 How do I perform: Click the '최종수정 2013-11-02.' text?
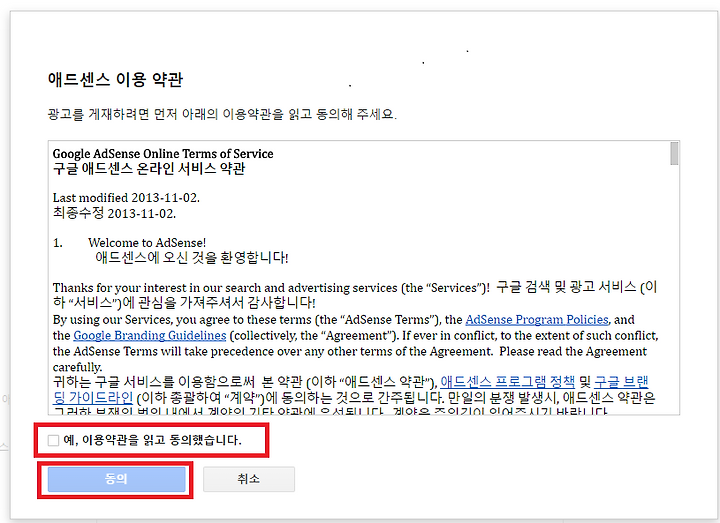(x=114, y=214)
